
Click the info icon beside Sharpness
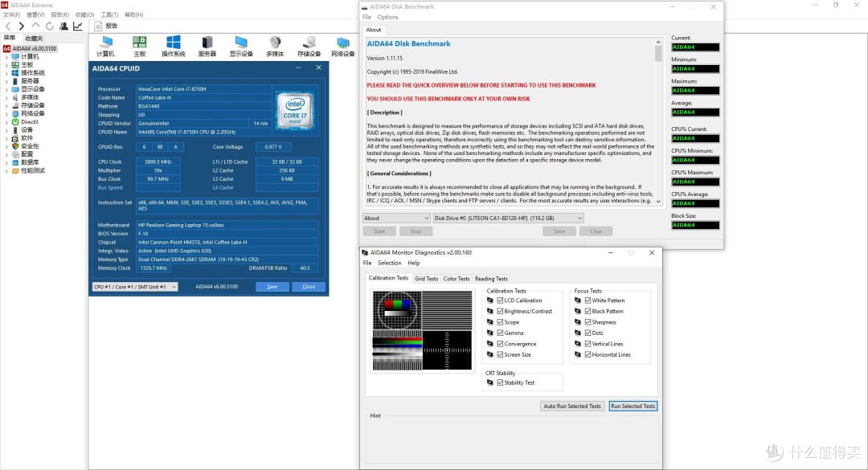pyautogui.click(x=578, y=322)
